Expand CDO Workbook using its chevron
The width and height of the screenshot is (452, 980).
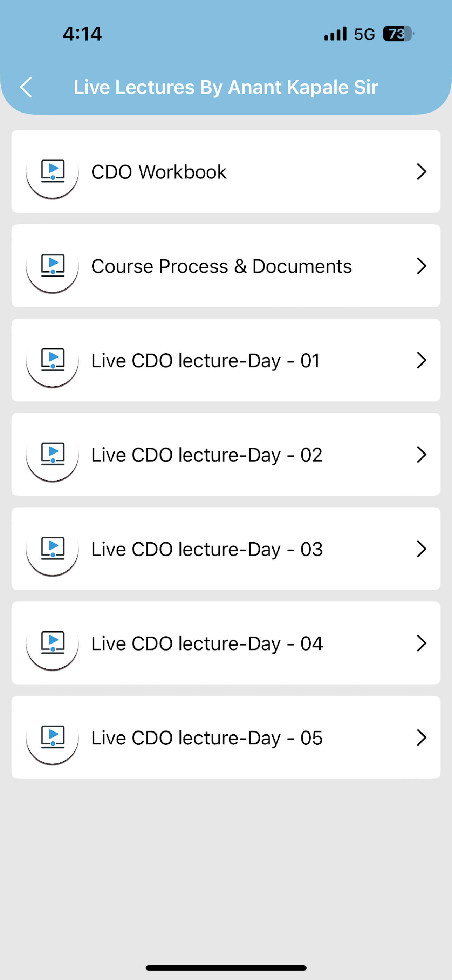421,172
